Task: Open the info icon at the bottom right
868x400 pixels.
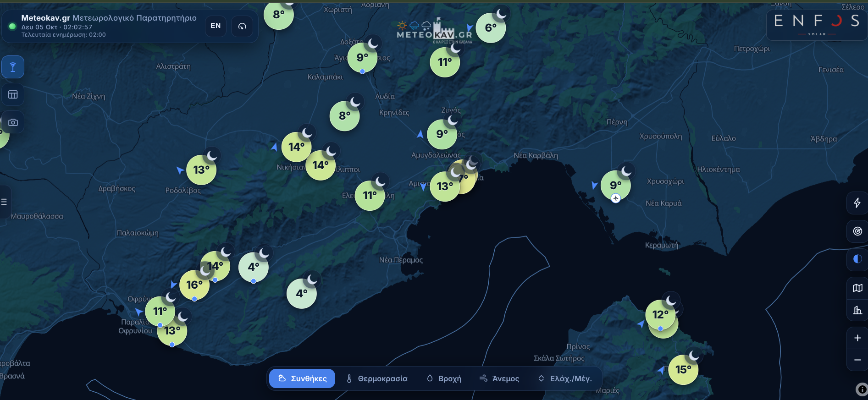Action: (862, 389)
